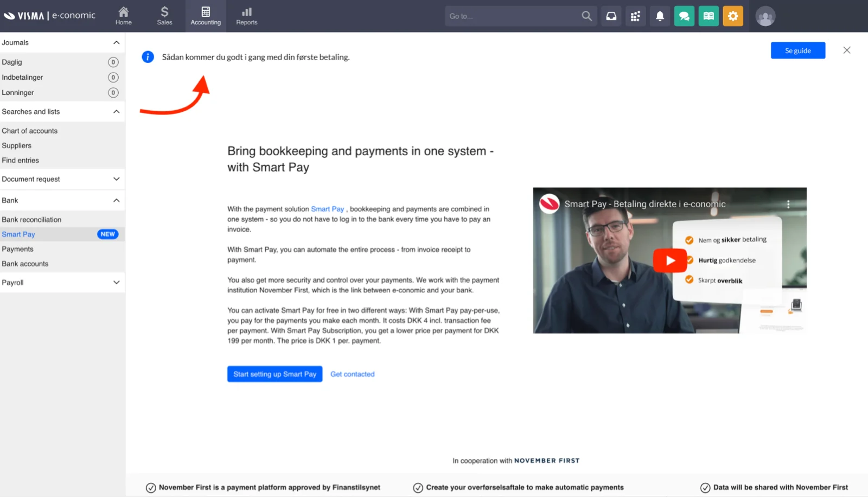Expand the Document request section
868x497 pixels.
point(116,179)
